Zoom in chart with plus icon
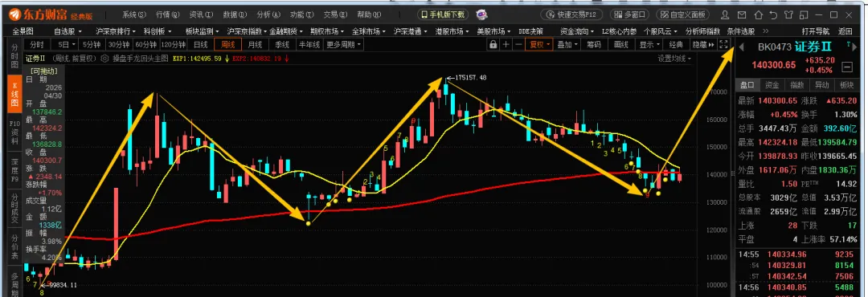Screen dimensions: 868x297 coord(506,45)
